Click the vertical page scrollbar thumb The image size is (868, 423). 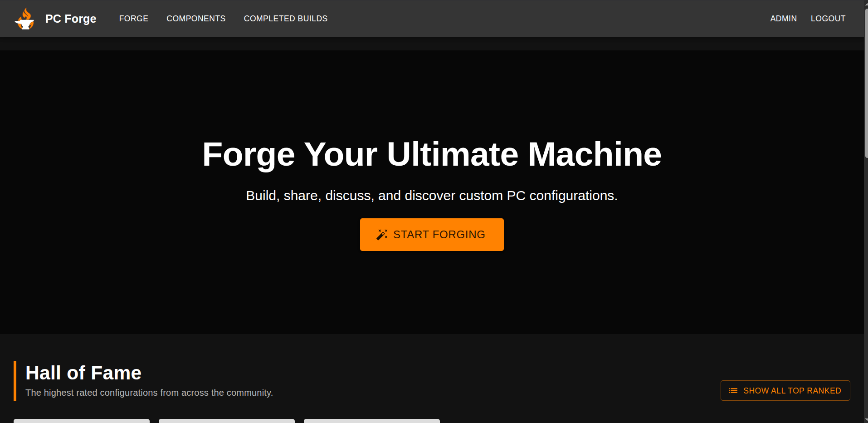pos(866,82)
